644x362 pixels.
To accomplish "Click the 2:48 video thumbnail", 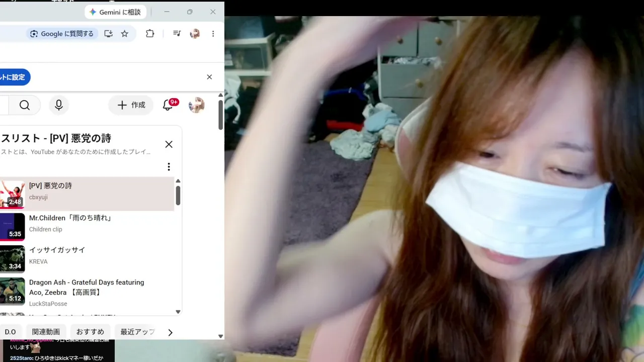I will tap(12, 194).
